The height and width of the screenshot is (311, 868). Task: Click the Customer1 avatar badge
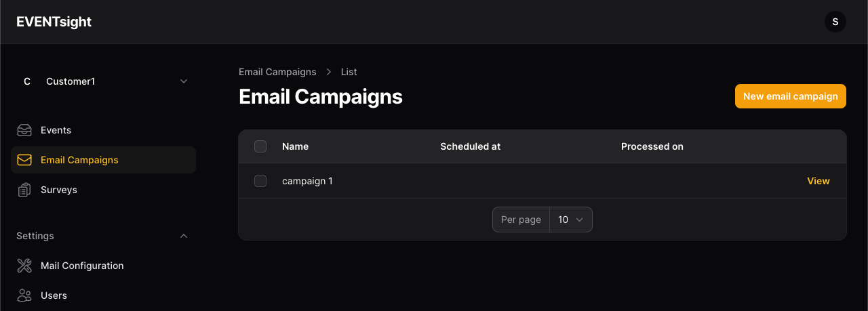(x=27, y=81)
